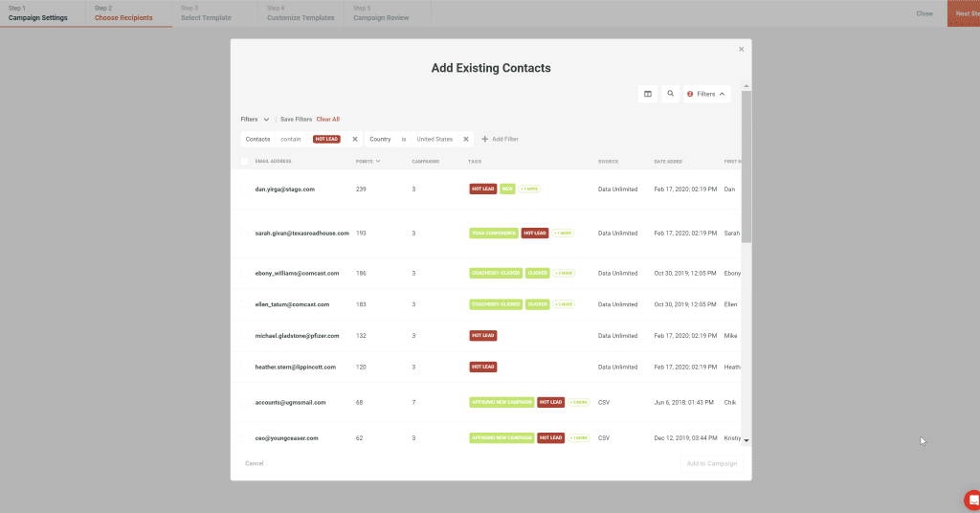980x513 pixels.
Task: Sort by the Points column header
Action: [367, 161]
